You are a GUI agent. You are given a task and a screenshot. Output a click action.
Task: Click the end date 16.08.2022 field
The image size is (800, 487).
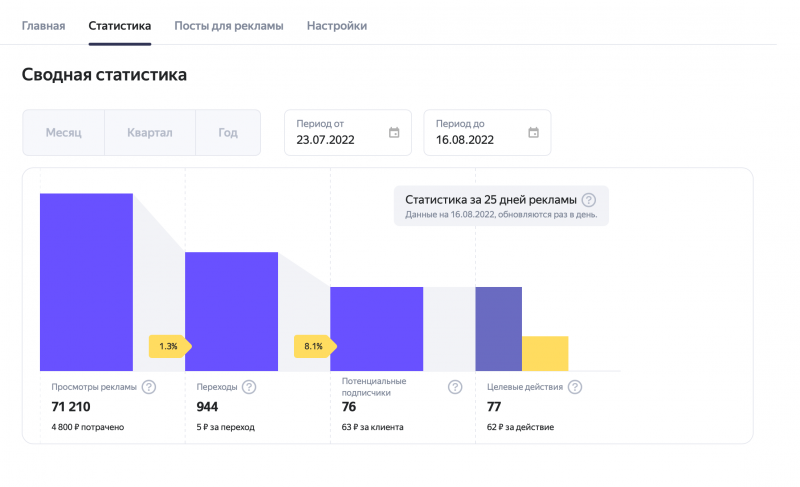(474, 140)
